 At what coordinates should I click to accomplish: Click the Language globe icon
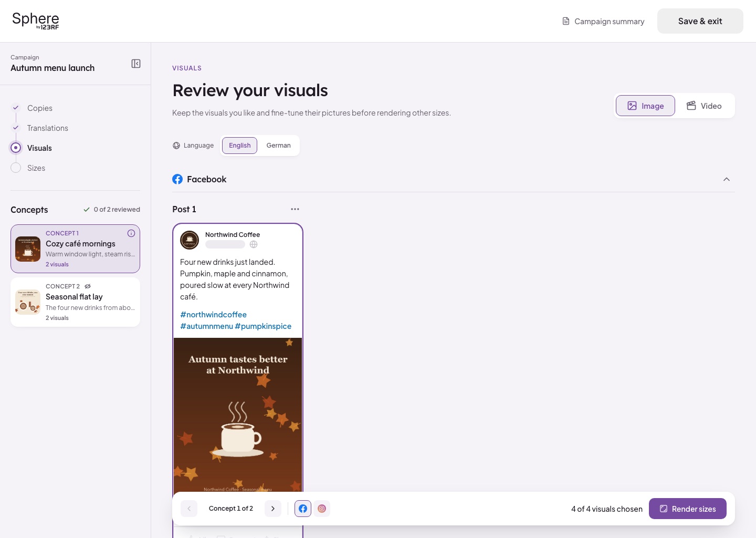pos(176,146)
